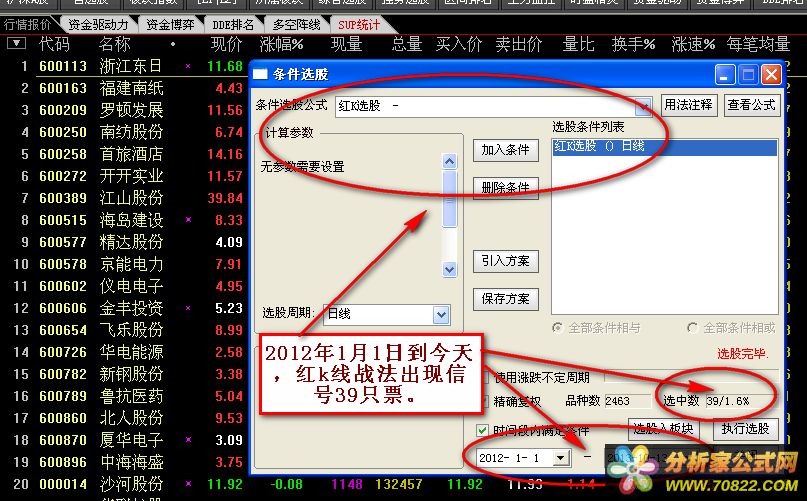Viewport: 807px width, 501px height.
Task: Switch to DDE排名 tab
Action: click(x=233, y=24)
